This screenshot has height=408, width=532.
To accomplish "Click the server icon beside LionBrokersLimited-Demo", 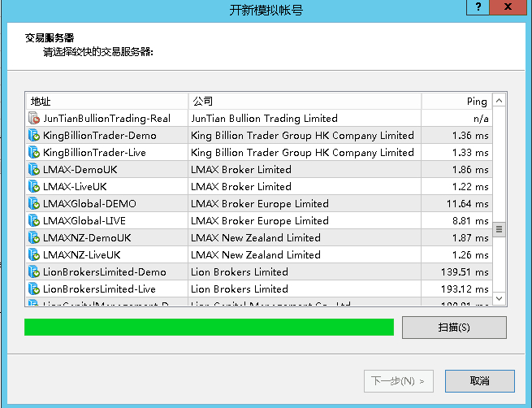I will 34,272.
